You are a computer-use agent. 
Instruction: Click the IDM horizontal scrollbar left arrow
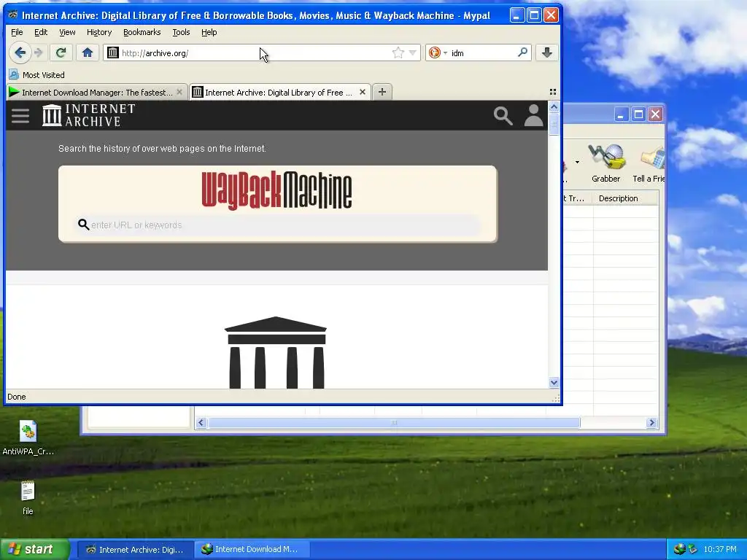tap(201, 422)
